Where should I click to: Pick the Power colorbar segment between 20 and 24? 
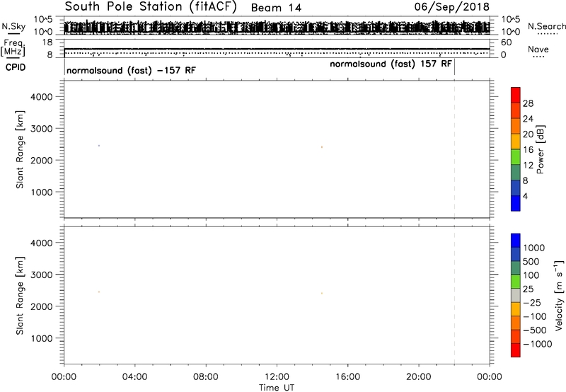(x=516, y=127)
